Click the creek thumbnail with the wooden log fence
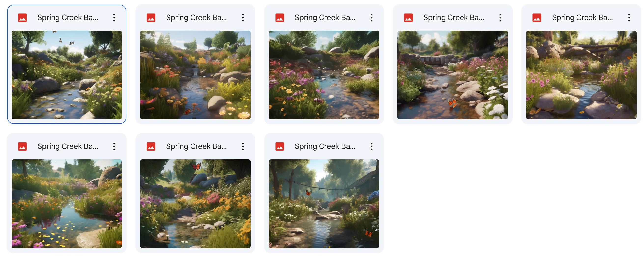Viewport: 644px width, 261px height. pyautogui.click(x=581, y=75)
